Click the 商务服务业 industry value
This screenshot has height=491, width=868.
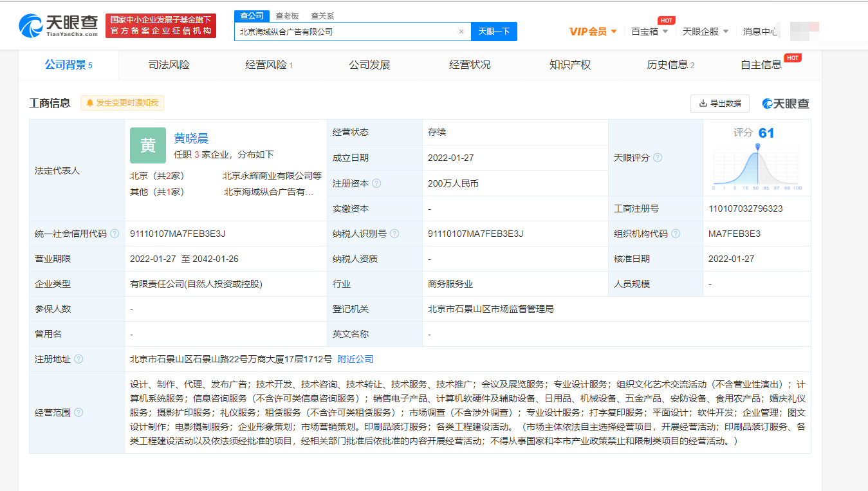click(450, 284)
